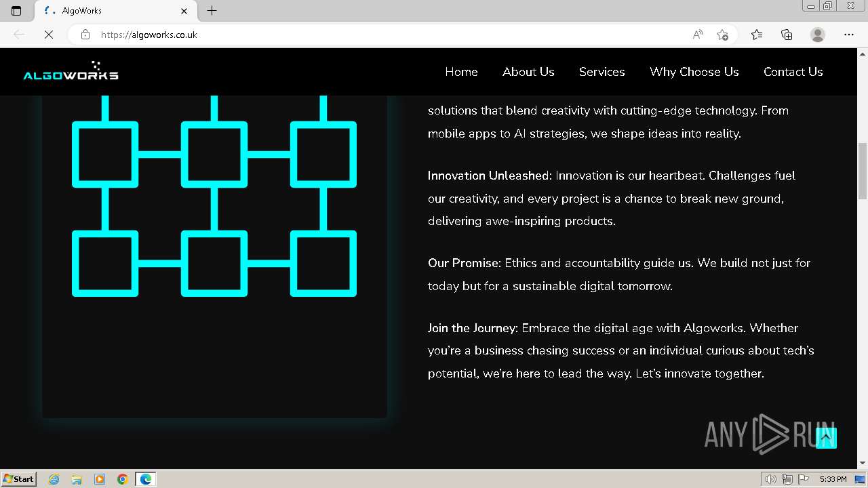This screenshot has width=868, height=488.
Task: Open the media player taskbar icon
Action: click(100, 479)
